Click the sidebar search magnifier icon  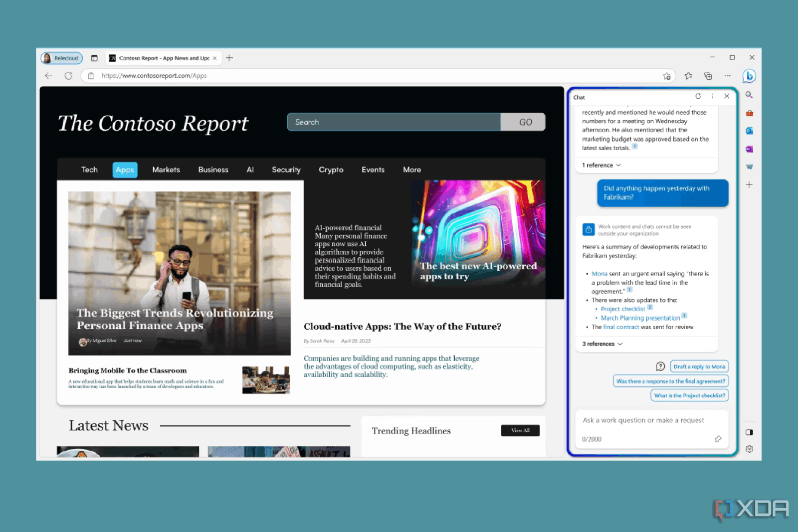tap(749, 95)
